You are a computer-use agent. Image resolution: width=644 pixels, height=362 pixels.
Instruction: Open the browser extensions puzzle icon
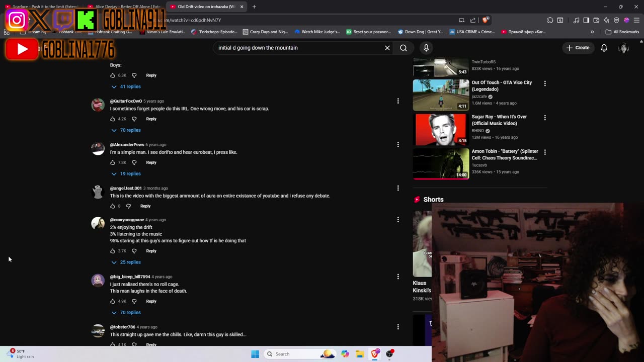tap(550, 20)
